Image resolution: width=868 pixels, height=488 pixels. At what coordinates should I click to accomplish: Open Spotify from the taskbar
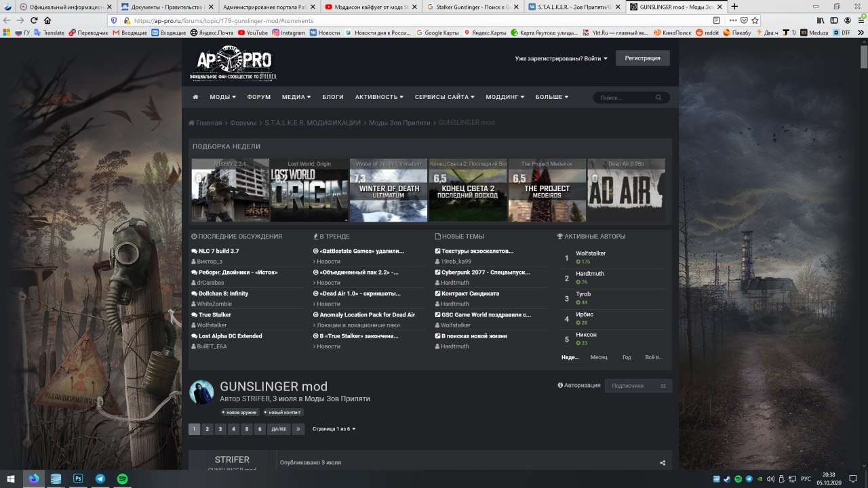[122, 479]
